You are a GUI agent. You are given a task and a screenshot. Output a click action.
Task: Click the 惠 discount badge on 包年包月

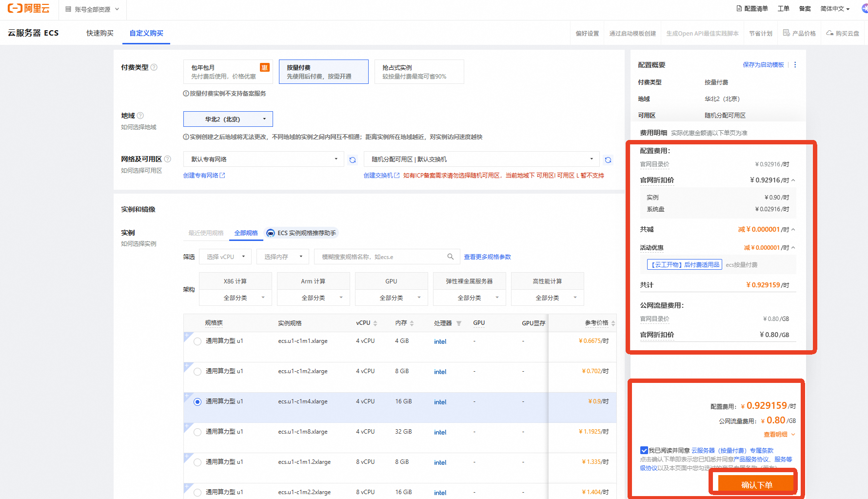click(x=264, y=67)
